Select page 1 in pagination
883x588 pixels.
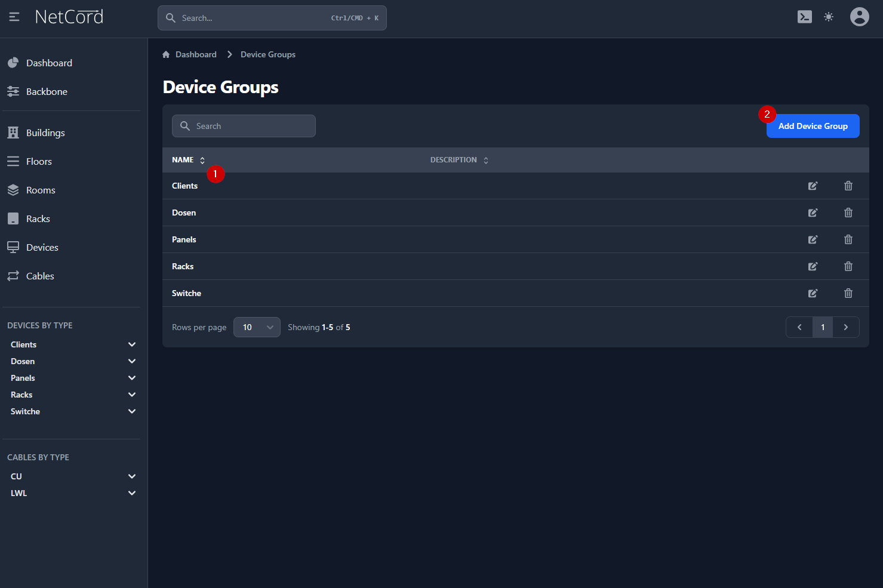[823, 327]
